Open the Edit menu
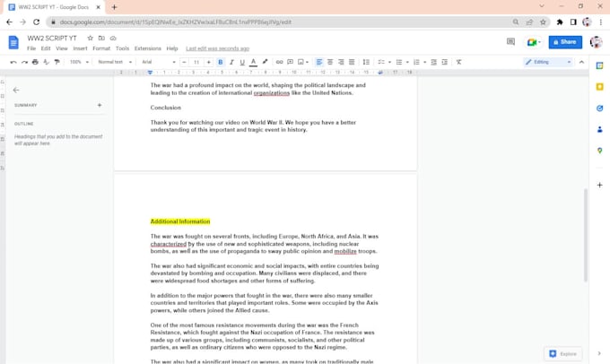Viewport: 610px width, 364px height. tap(46, 48)
